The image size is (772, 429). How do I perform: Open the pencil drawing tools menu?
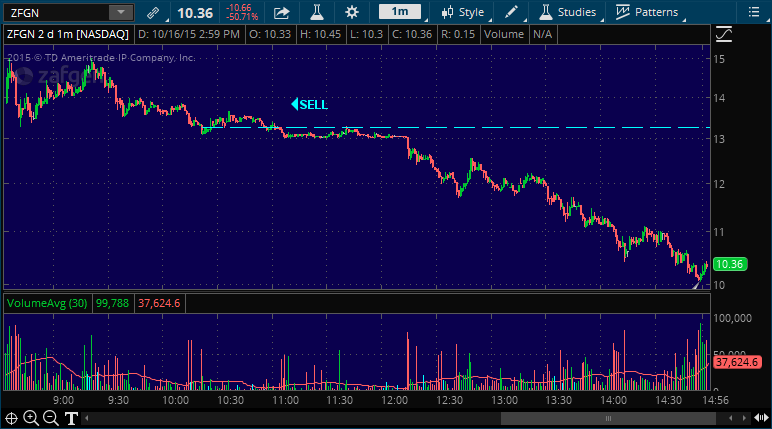511,12
